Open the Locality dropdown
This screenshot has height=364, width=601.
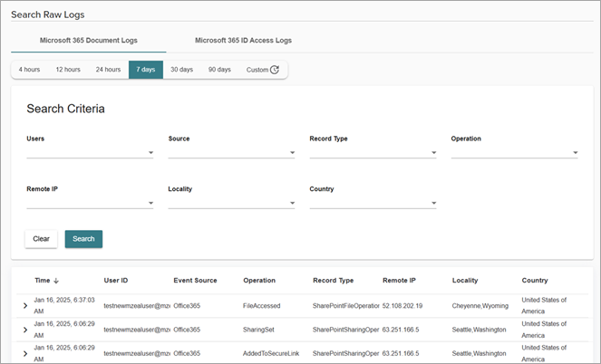pos(231,203)
